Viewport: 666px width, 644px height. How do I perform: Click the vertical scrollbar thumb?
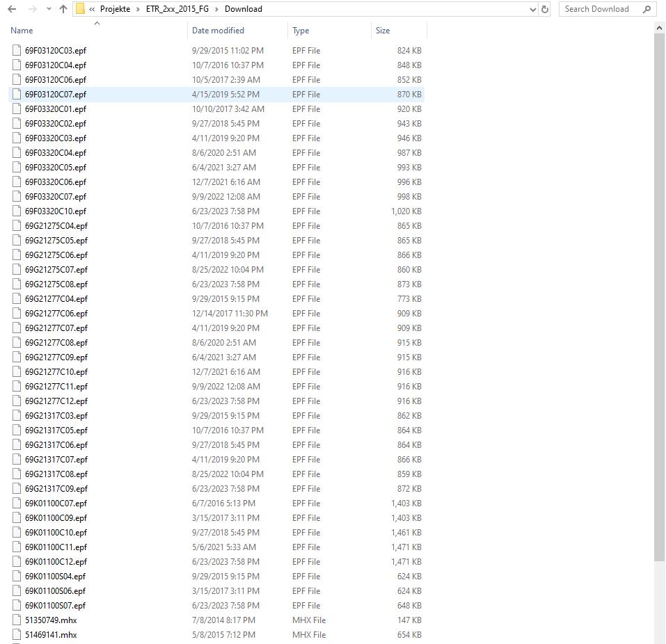pos(659,297)
